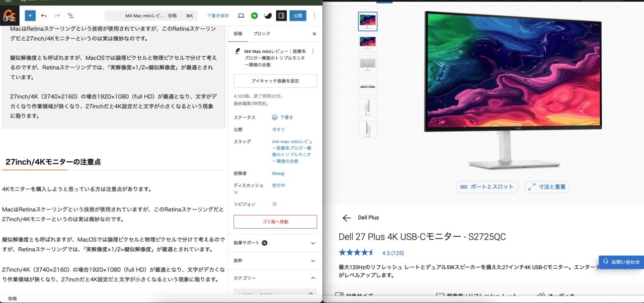The width and height of the screenshot is (644, 303).
Task: Open the editor options three-dot menu
Action: point(314,16)
